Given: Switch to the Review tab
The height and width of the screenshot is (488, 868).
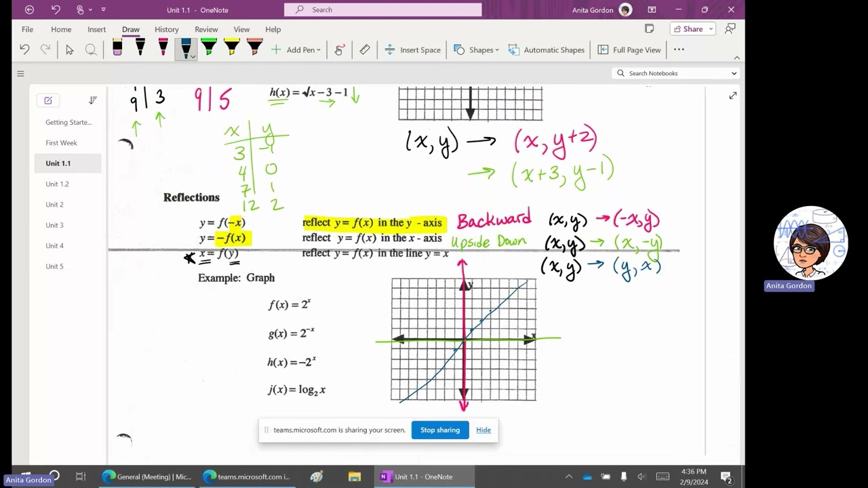Looking at the screenshot, I should click(x=206, y=29).
